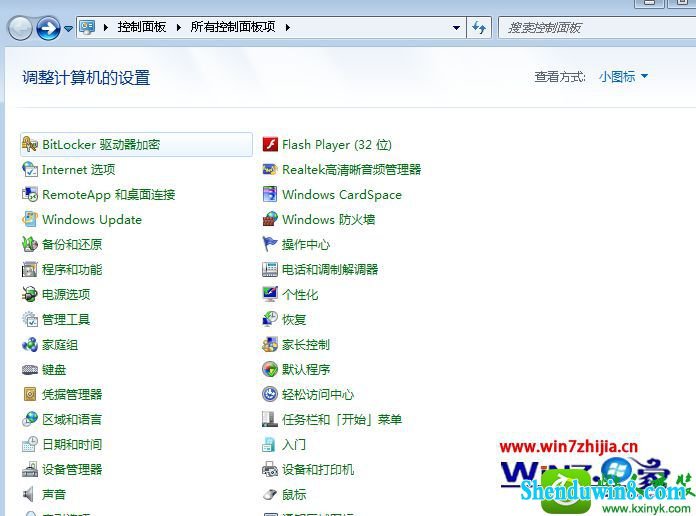Viewport: 696px width, 516px height.
Task: Go to the 控制面板 breadcrumb
Action: tap(142, 27)
